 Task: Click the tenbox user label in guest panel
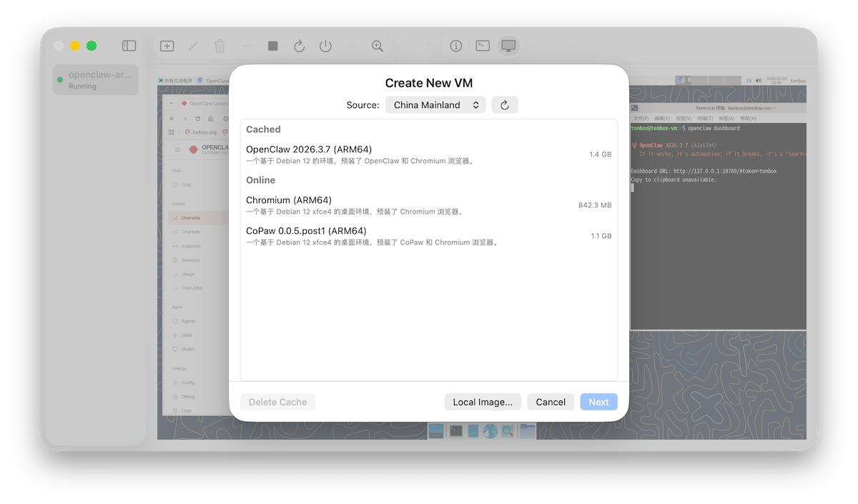[798, 81]
